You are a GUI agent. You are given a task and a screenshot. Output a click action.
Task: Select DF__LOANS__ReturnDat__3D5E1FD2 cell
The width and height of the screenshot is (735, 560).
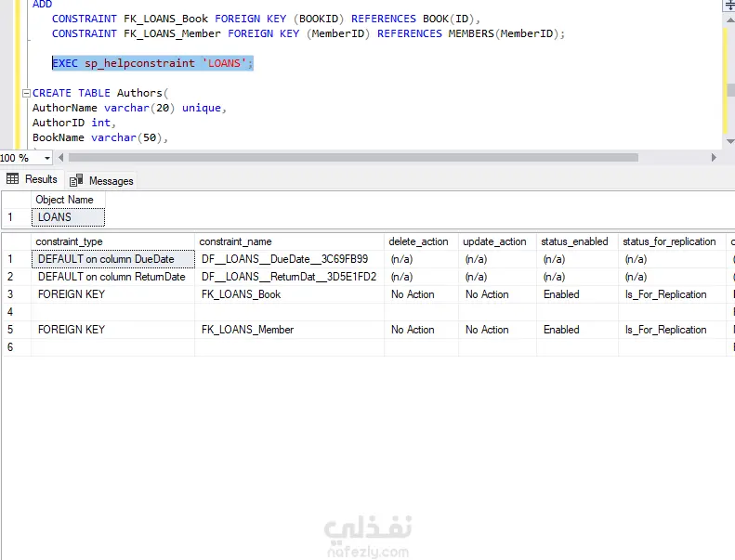[x=289, y=277]
